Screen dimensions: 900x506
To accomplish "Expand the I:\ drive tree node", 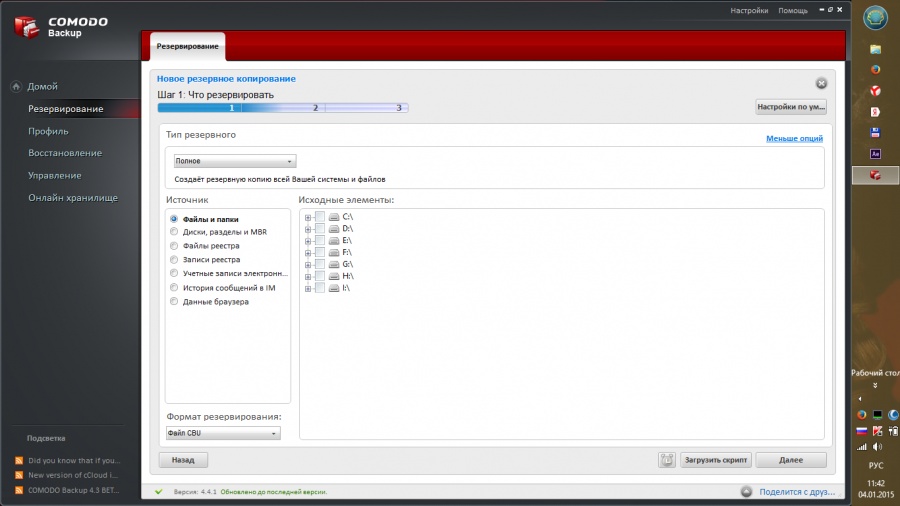I will [308, 289].
